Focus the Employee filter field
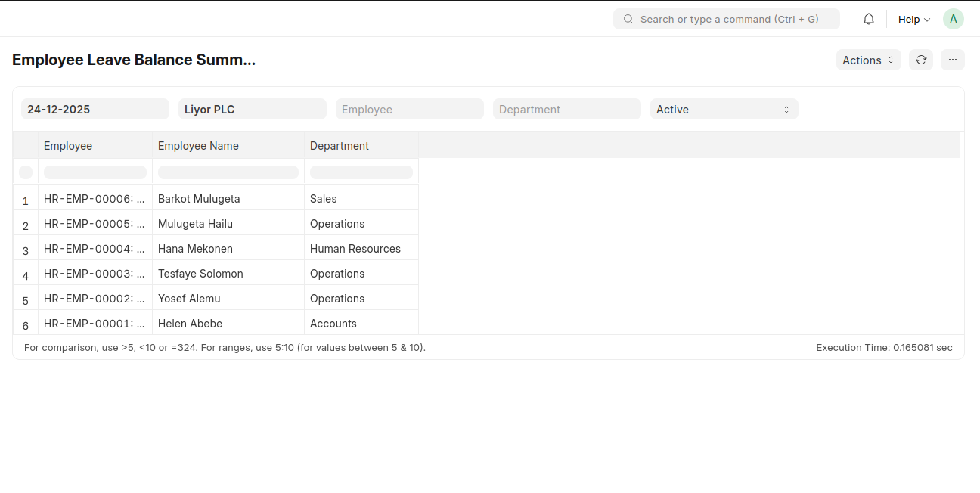 pyautogui.click(x=409, y=109)
